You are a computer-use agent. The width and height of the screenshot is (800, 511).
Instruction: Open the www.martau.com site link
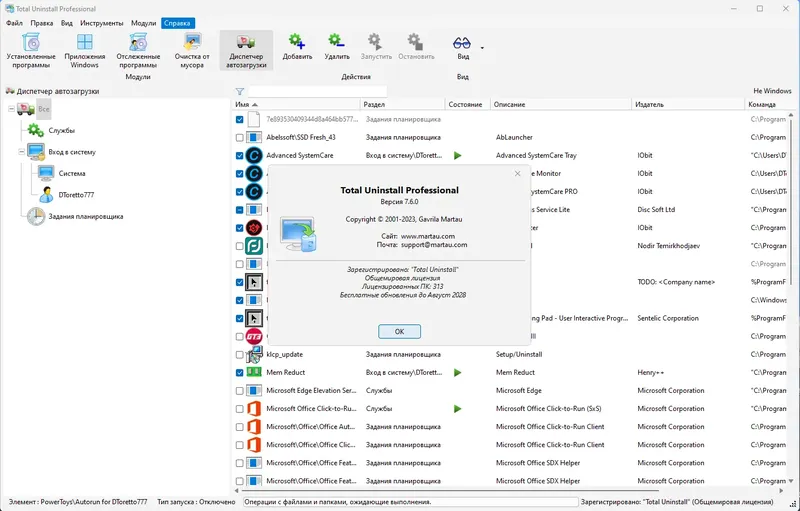pos(428,236)
